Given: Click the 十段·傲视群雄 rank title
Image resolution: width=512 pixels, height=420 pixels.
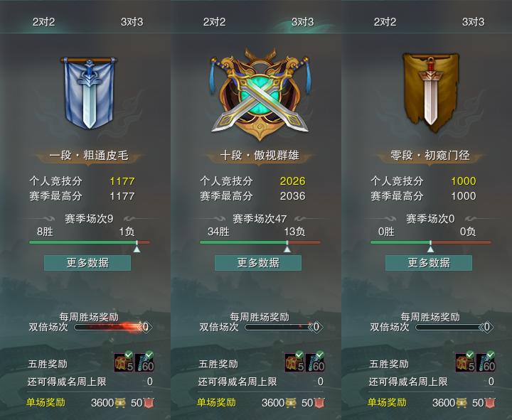Looking at the screenshot, I should [x=260, y=156].
